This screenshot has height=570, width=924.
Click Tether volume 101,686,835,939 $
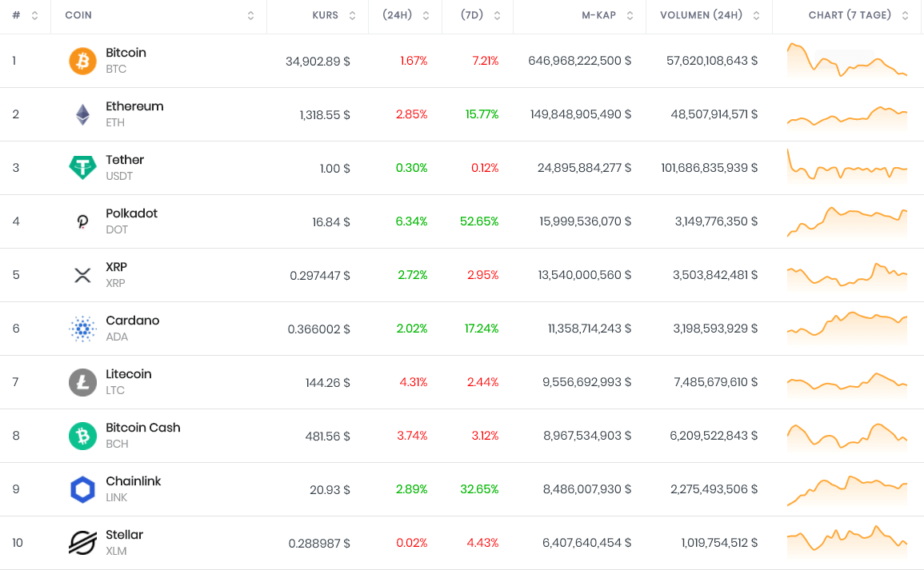(x=710, y=168)
